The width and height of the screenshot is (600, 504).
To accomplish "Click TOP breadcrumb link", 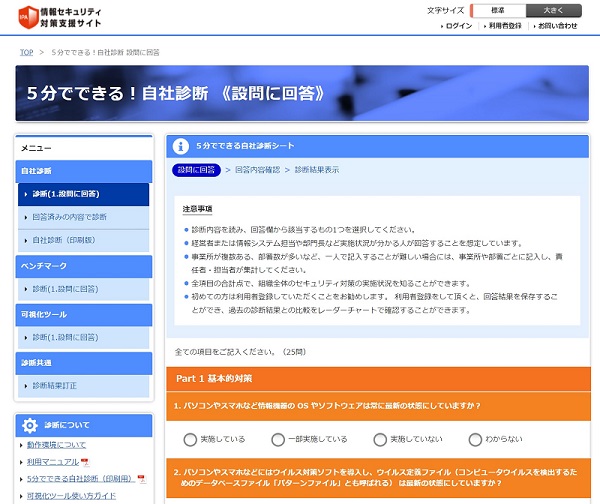I will pos(27,51).
